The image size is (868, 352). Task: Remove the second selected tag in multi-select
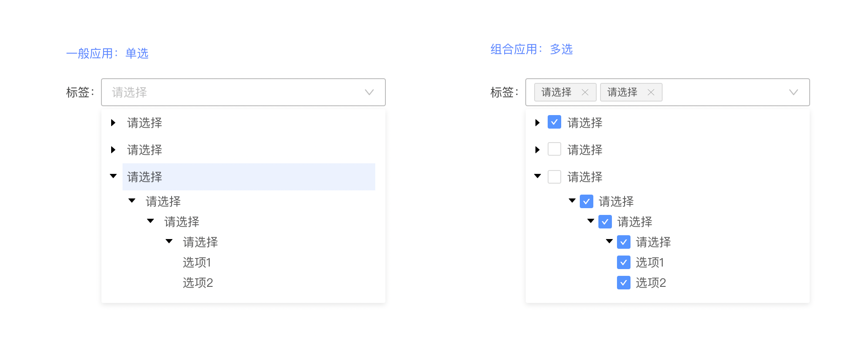(651, 92)
